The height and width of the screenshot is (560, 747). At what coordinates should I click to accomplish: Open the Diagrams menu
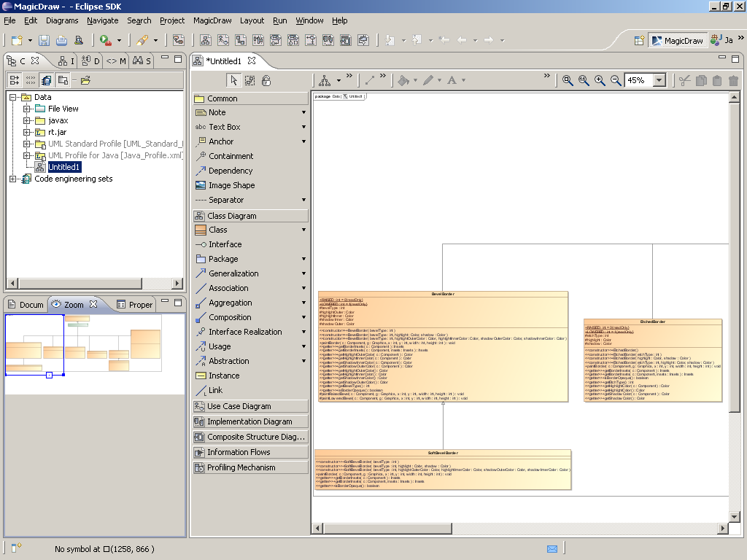(62, 20)
